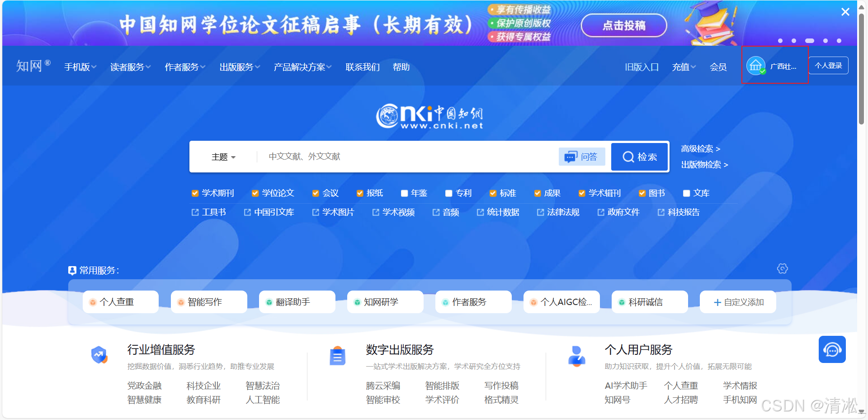The image size is (868, 420).
Task: Expand the 读者服务 dropdown menu
Action: (130, 67)
